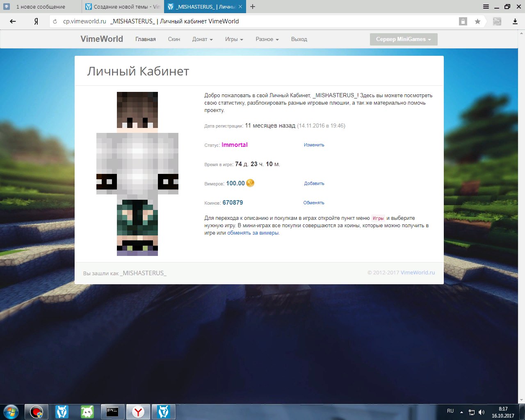
Task: Open the Yandex home button
Action: tap(36, 21)
